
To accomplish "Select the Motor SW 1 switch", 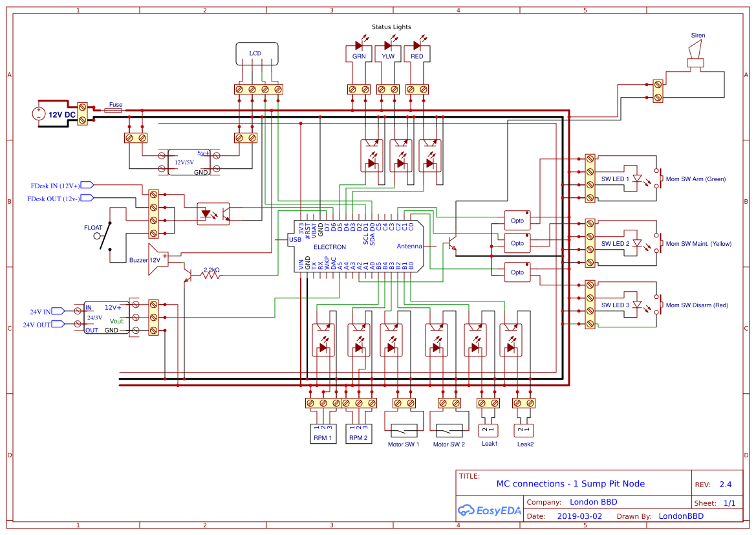I will pos(404,430).
